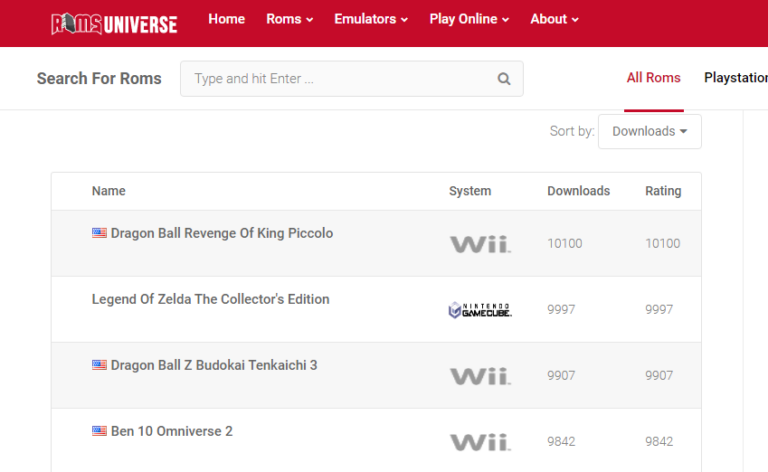
Task: Click the Wii logo beside Ben 10 Omniverse 2
Action: [480, 442]
